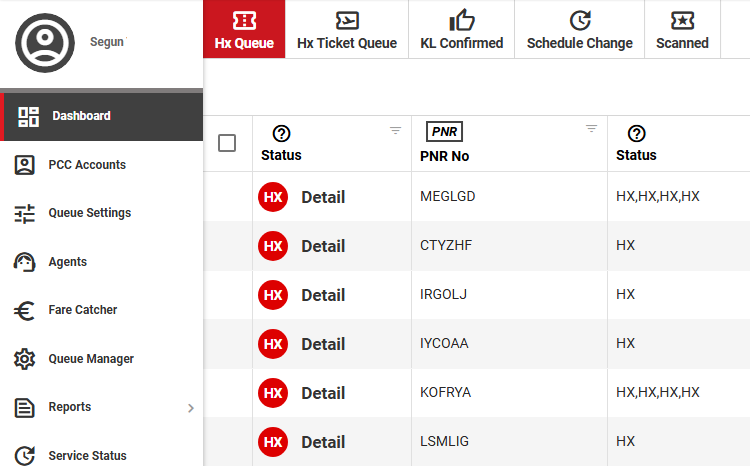Image resolution: width=750 pixels, height=466 pixels.
Task: Click the HX badge for MEGLGD
Action: (x=273, y=197)
